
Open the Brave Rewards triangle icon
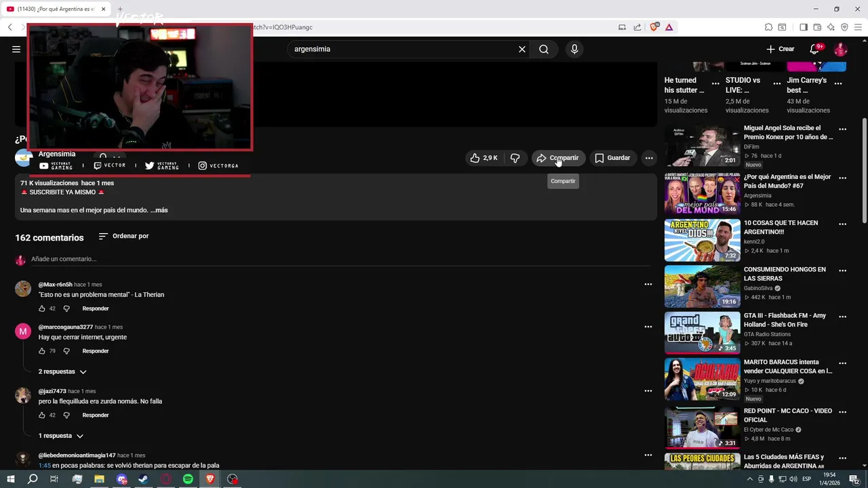coord(669,27)
